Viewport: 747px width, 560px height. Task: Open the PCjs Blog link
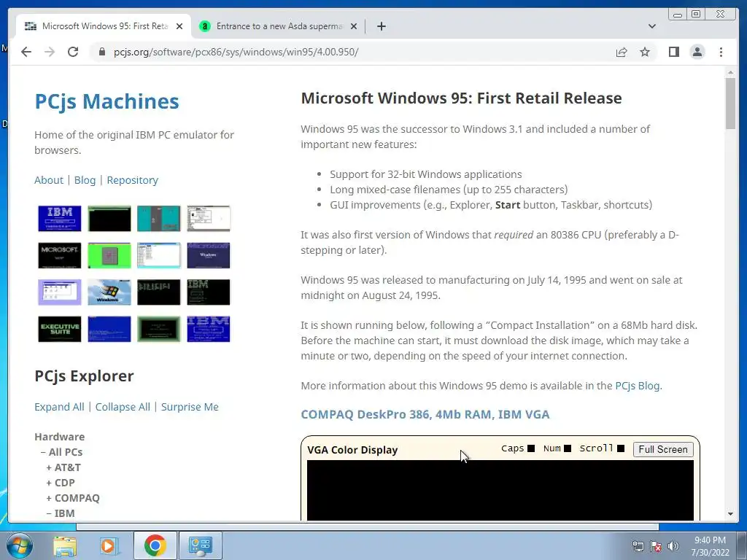click(638, 386)
